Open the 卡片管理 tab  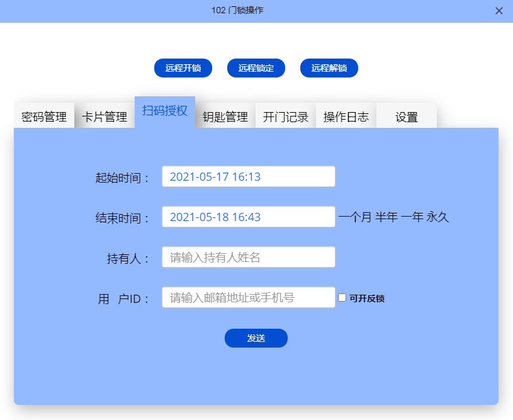pos(104,117)
